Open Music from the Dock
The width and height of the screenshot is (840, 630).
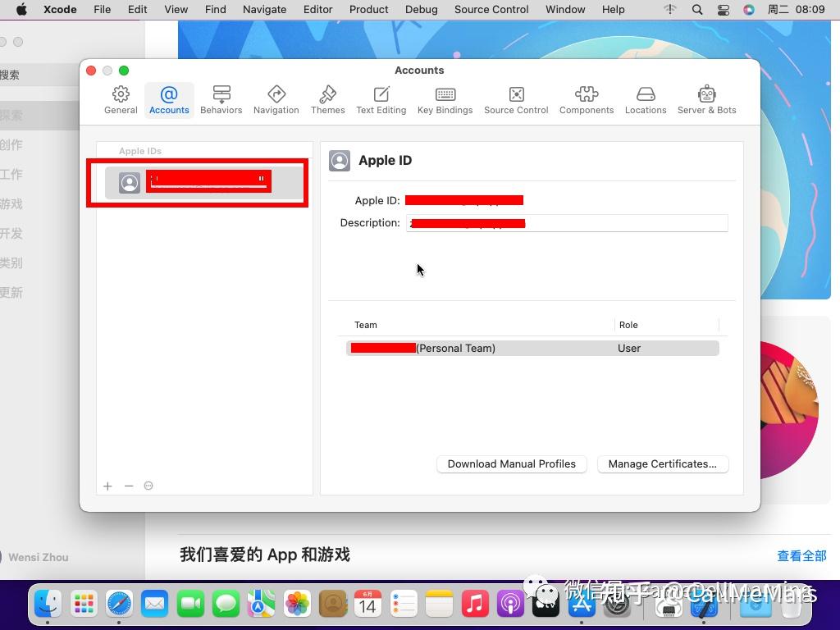475,604
